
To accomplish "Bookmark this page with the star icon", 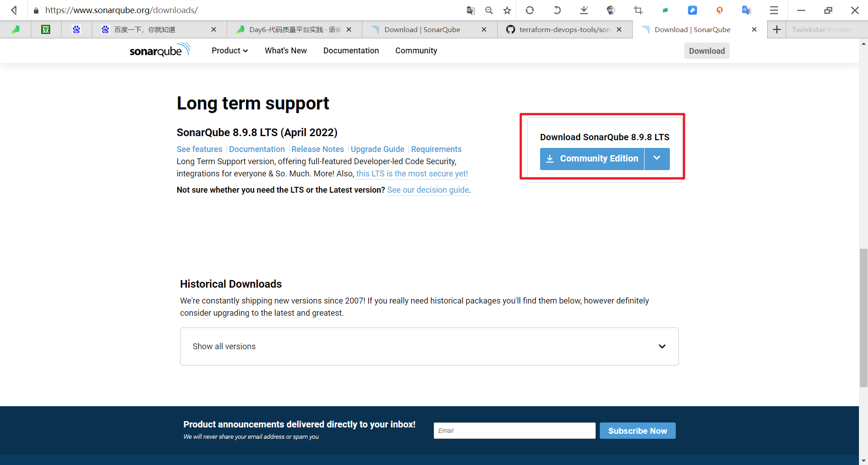I will 507,10.
